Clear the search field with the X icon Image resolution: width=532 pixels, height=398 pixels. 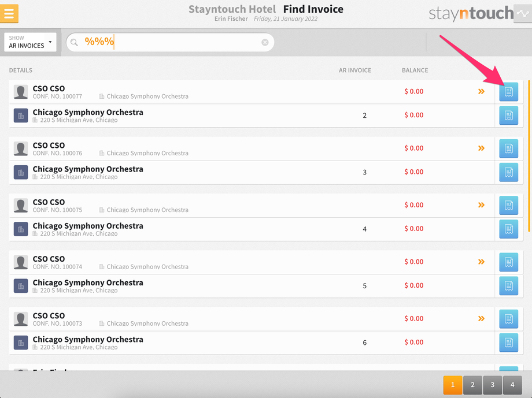coord(265,42)
